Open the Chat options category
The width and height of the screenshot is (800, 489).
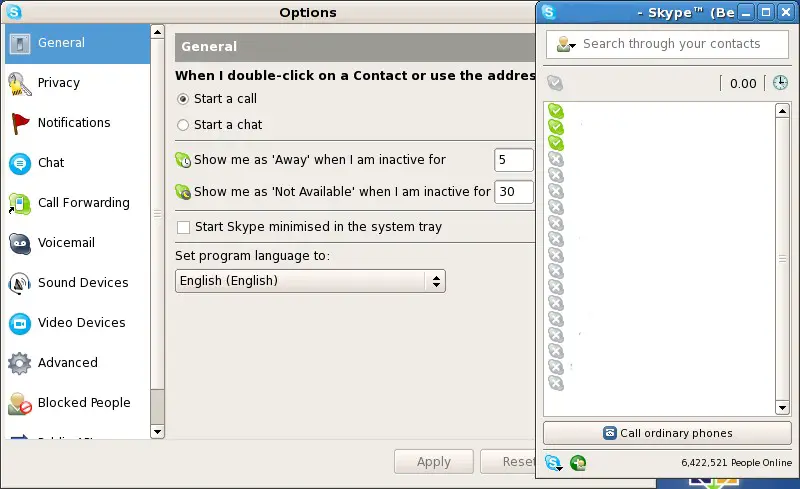point(78,163)
